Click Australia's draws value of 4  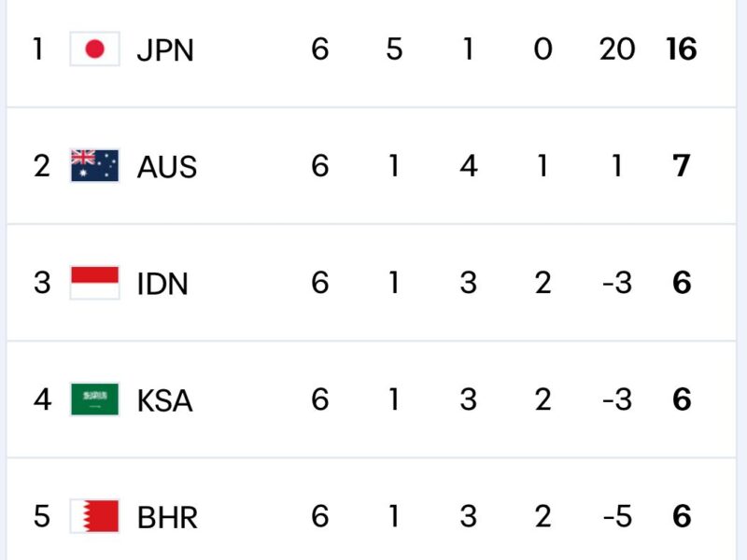[x=469, y=166]
